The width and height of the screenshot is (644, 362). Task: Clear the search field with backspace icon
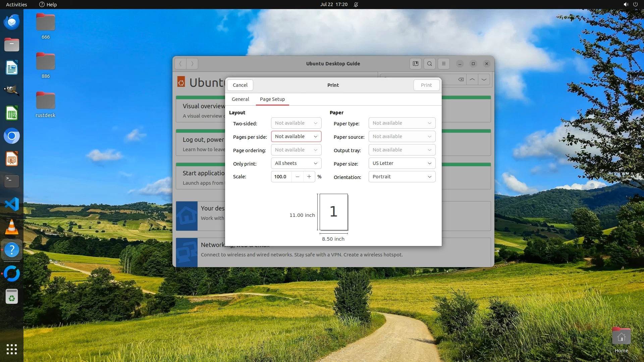(x=461, y=79)
